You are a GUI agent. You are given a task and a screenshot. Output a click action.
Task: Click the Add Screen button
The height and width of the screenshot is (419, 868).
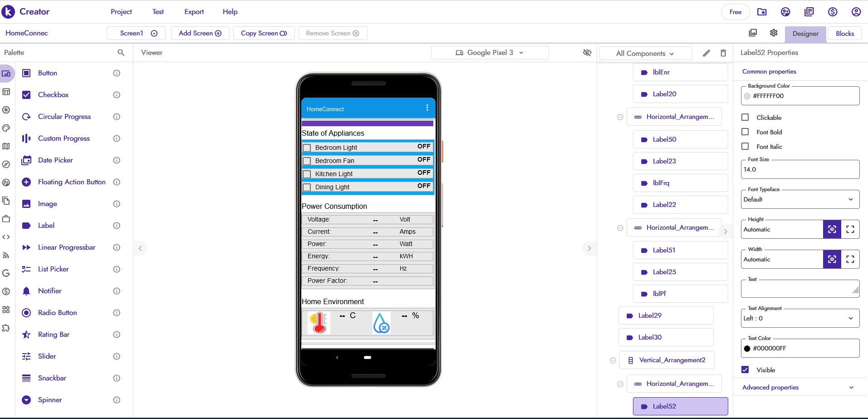(200, 33)
